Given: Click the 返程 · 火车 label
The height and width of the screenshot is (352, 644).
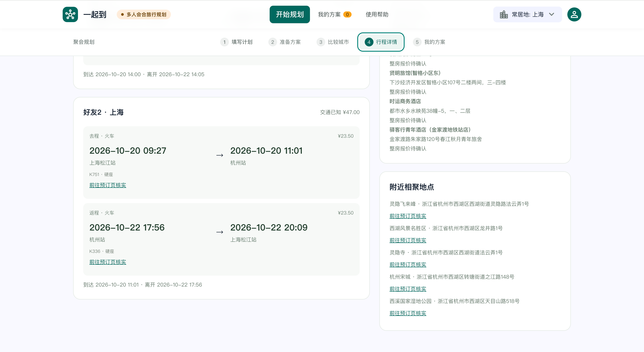Looking at the screenshot, I should pos(102,213).
